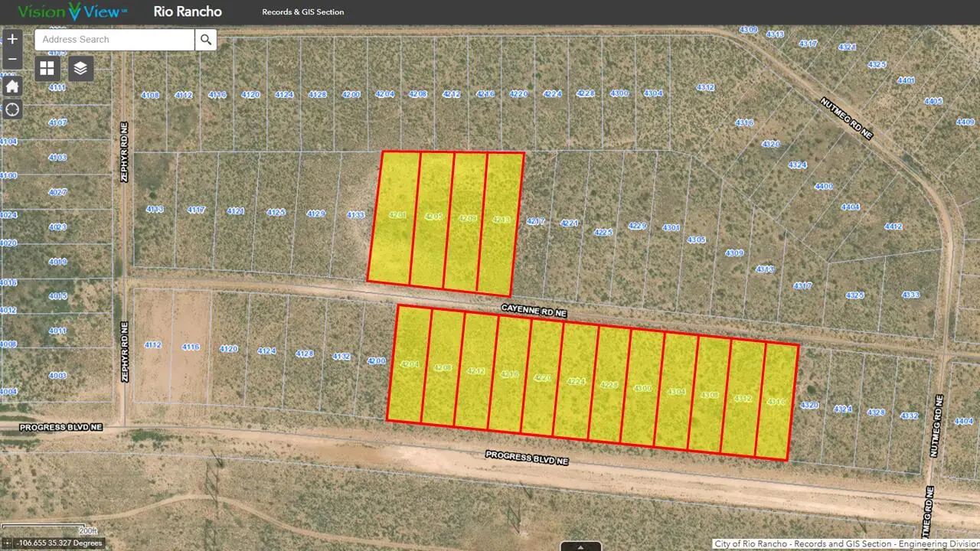The image size is (980, 551).
Task: Zoom out using the minus button
Action: pyautogui.click(x=11, y=58)
